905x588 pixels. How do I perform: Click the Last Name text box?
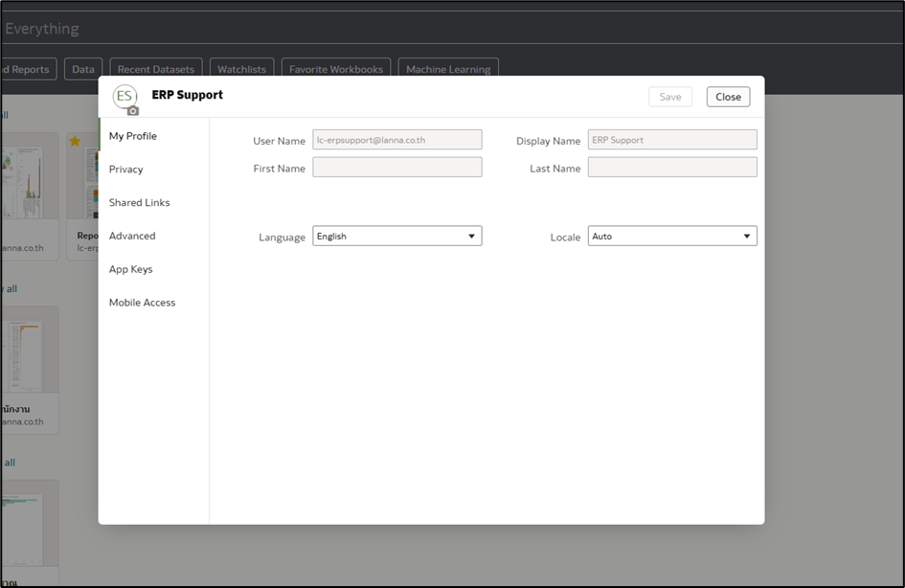(671, 168)
